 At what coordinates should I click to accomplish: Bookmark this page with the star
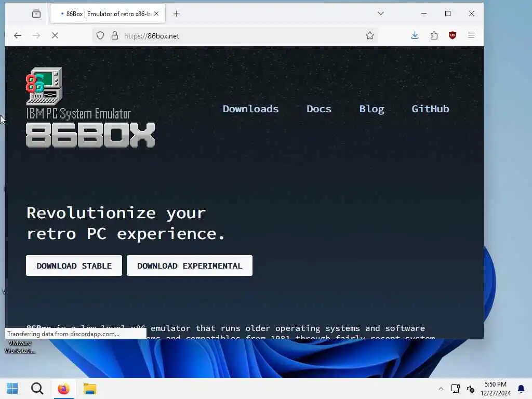click(x=370, y=35)
